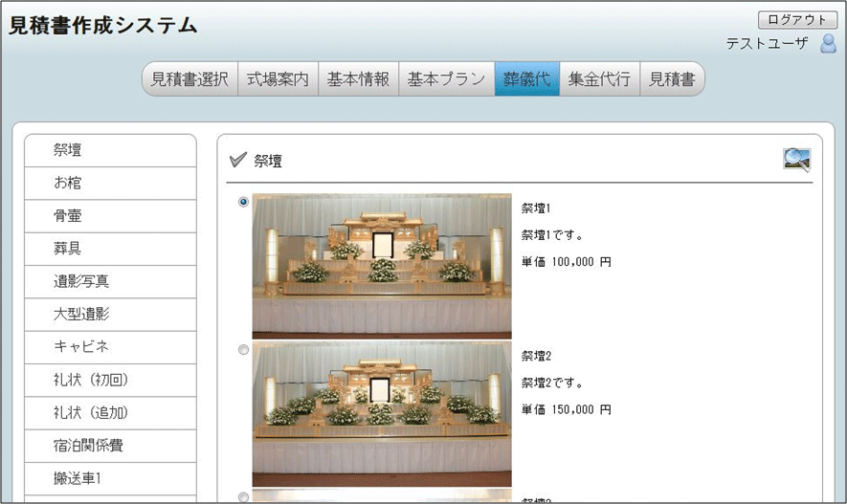Select 骨壷 from the sidebar
The height and width of the screenshot is (504, 847).
click(110, 216)
